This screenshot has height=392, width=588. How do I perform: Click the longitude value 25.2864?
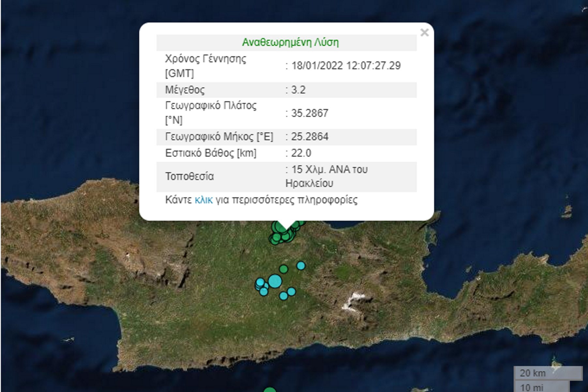[309, 136]
